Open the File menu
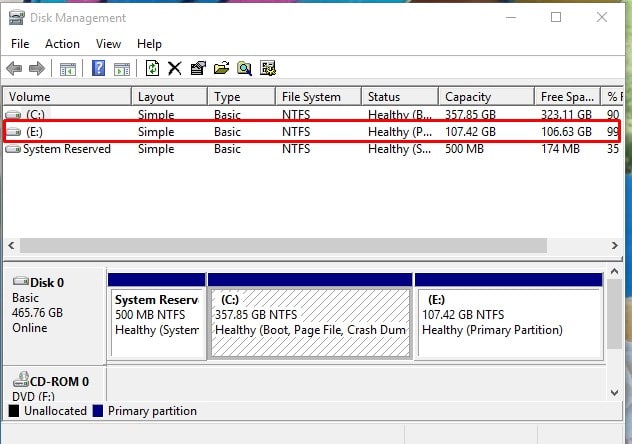632x444 pixels. coord(20,44)
